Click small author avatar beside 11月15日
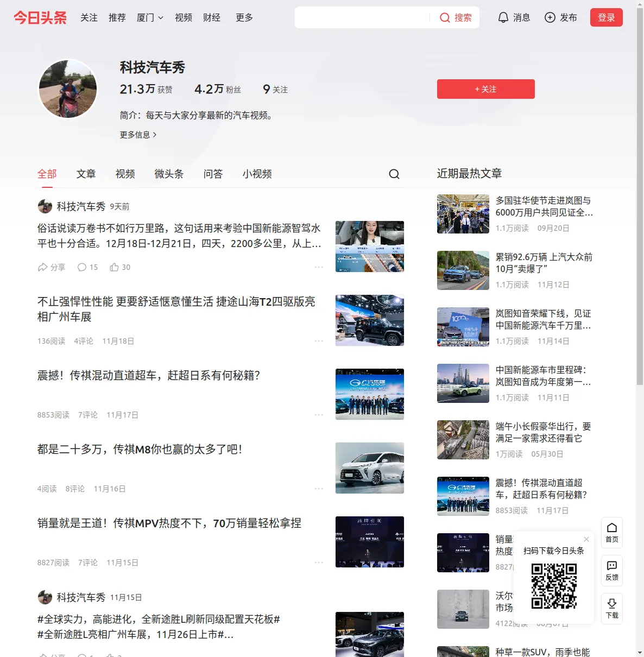 click(x=45, y=597)
